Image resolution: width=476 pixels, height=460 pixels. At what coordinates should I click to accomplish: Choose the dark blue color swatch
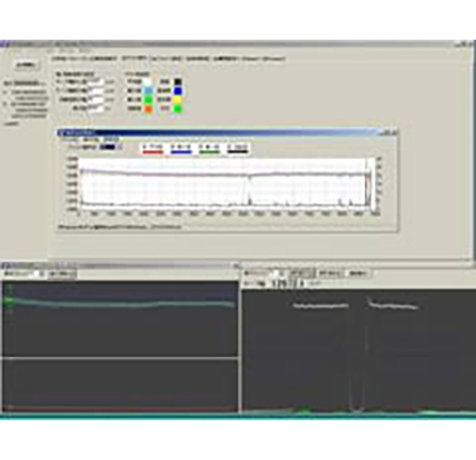pos(178,90)
